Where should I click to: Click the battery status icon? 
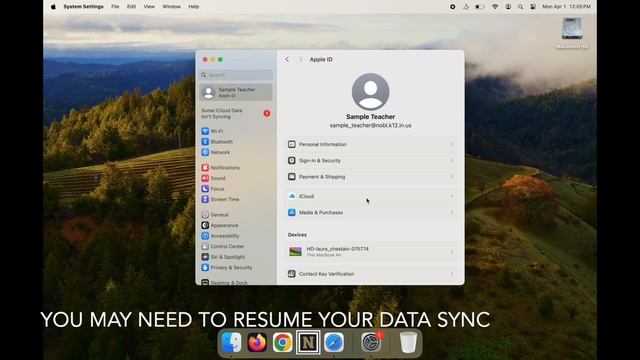480,7
